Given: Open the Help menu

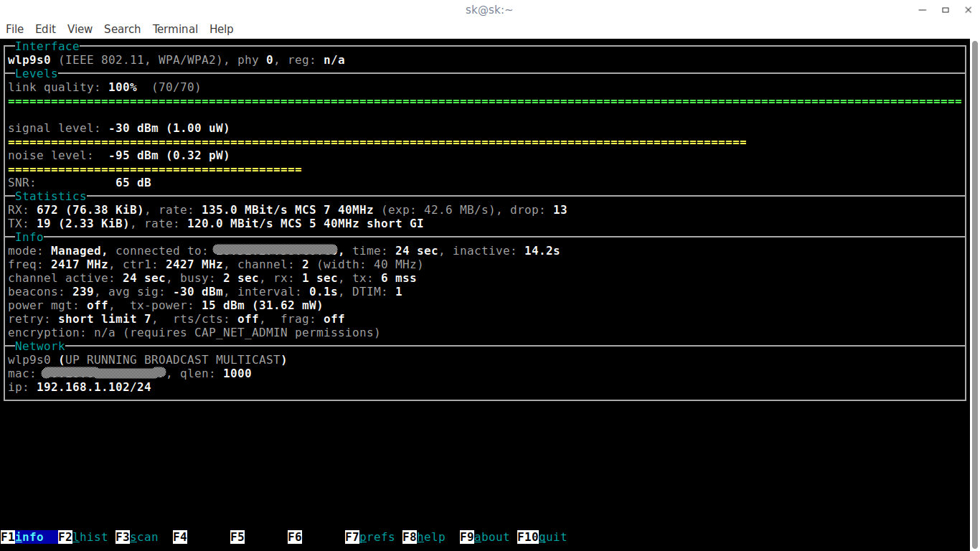Looking at the screenshot, I should 221,29.
